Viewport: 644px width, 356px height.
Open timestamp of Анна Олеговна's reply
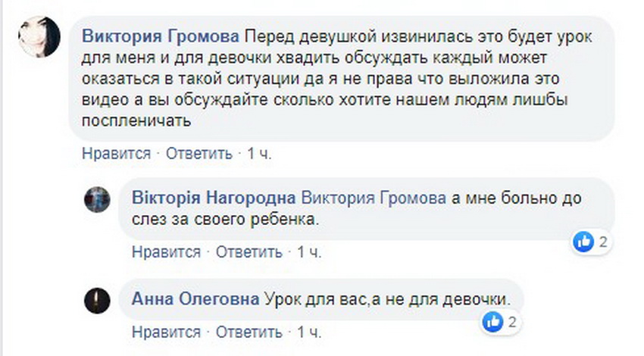click(310, 333)
